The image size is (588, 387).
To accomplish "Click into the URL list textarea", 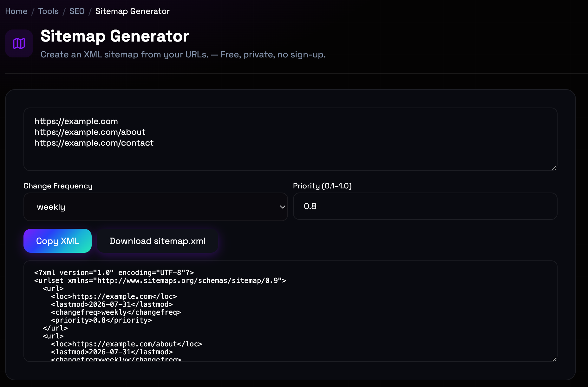I will point(290,139).
